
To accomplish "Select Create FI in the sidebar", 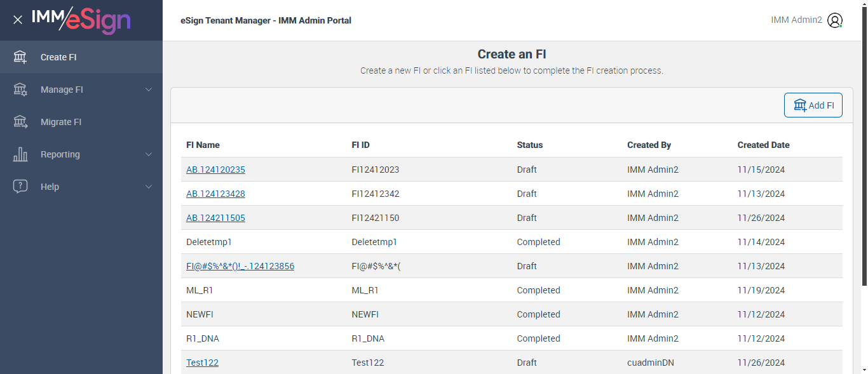I will (x=58, y=57).
